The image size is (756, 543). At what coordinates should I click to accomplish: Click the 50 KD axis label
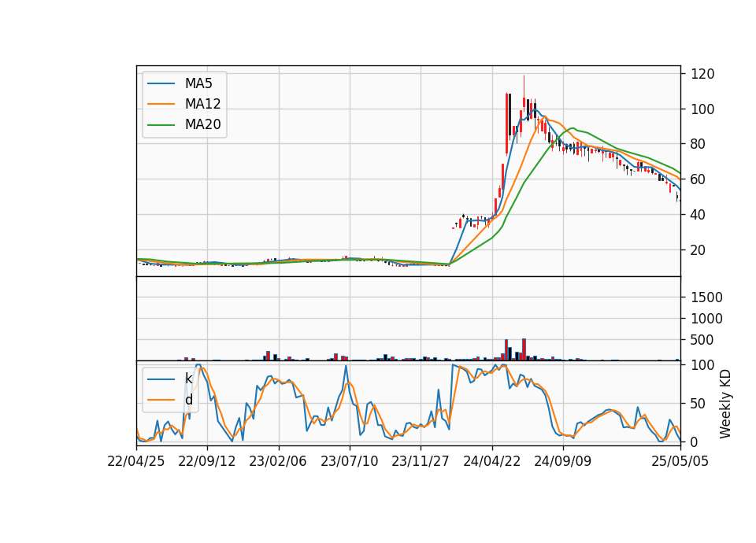tap(699, 403)
